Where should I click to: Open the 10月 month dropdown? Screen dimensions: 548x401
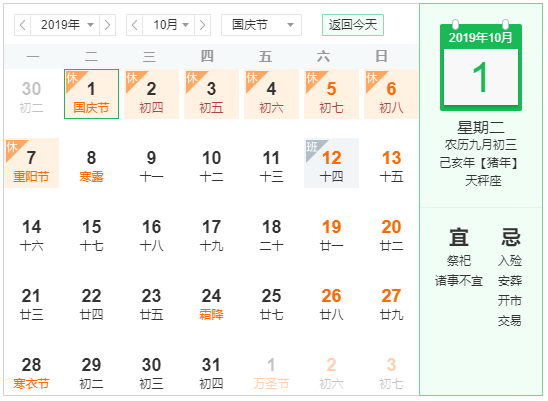[x=169, y=25]
